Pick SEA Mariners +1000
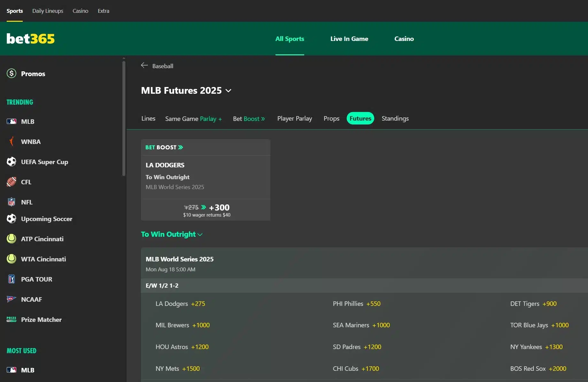The width and height of the screenshot is (588, 382). pos(361,325)
